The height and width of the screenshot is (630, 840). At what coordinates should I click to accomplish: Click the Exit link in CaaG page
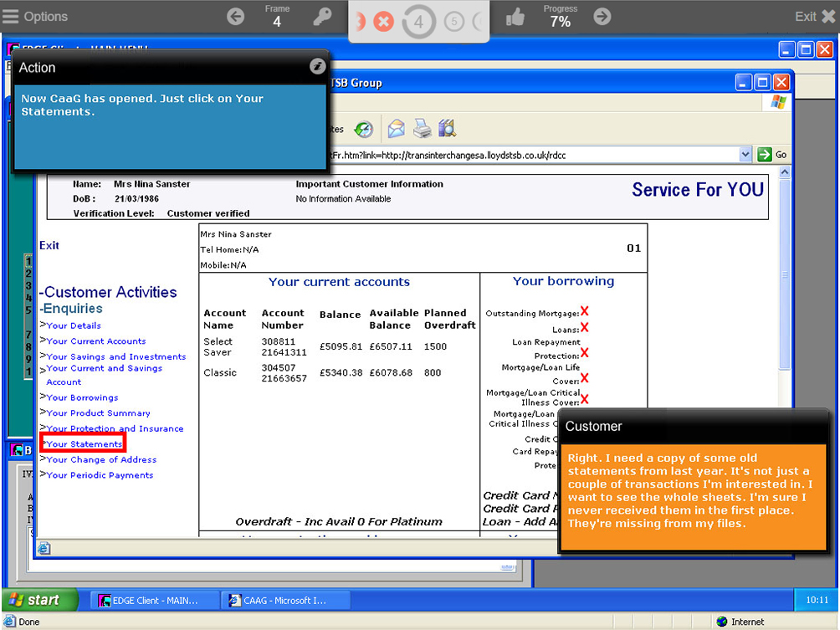[49, 245]
